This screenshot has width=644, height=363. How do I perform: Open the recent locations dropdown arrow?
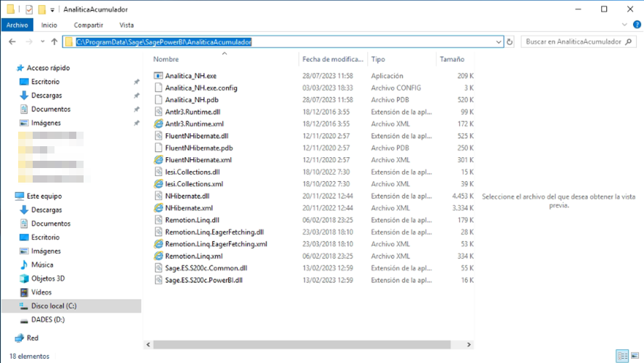coord(42,41)
